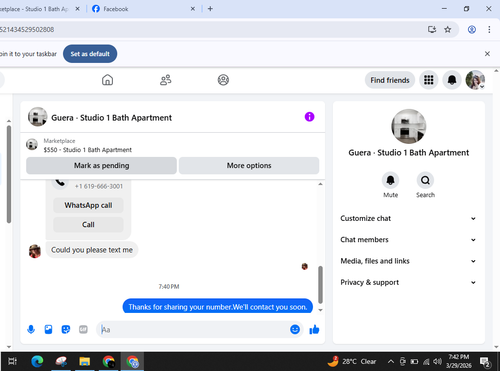Click listing thumbnail in Marketplace row

click(x=32, y=145)
